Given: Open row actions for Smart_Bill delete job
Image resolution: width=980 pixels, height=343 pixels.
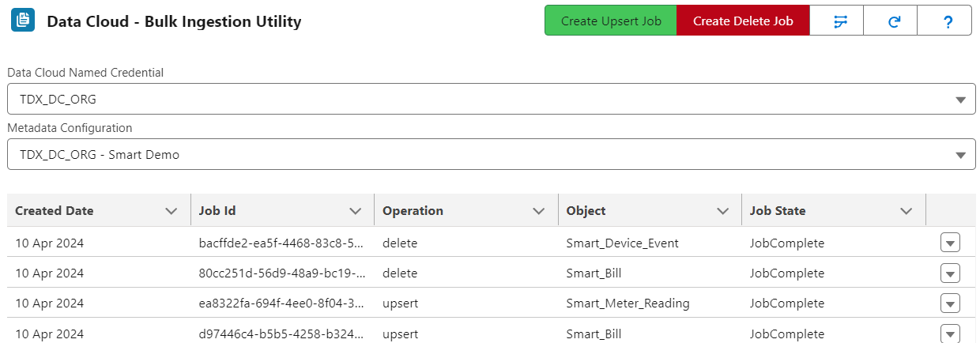Looking at the screenshot, I should tap(950, 273).
